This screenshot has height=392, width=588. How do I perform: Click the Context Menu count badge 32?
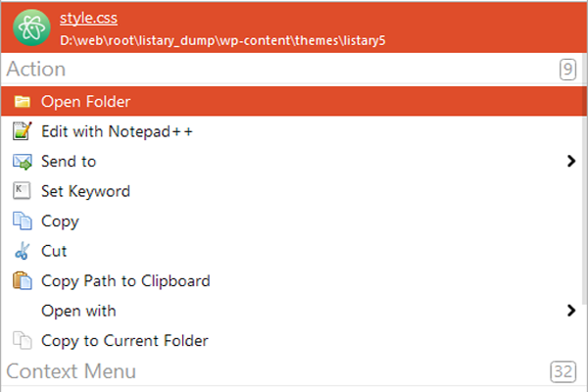coord(563,372)
